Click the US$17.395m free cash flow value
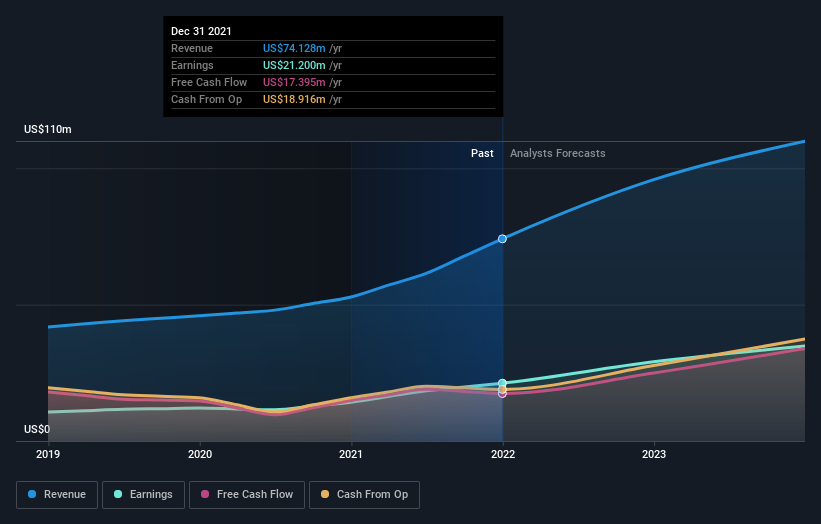Image resolution: width=821 pixels, height=524 pixels. click(x=294, y=82)
